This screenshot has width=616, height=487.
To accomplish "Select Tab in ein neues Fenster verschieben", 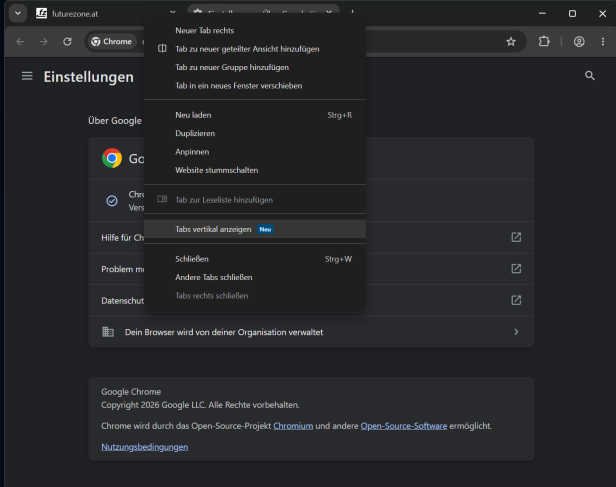I will 255,86.
